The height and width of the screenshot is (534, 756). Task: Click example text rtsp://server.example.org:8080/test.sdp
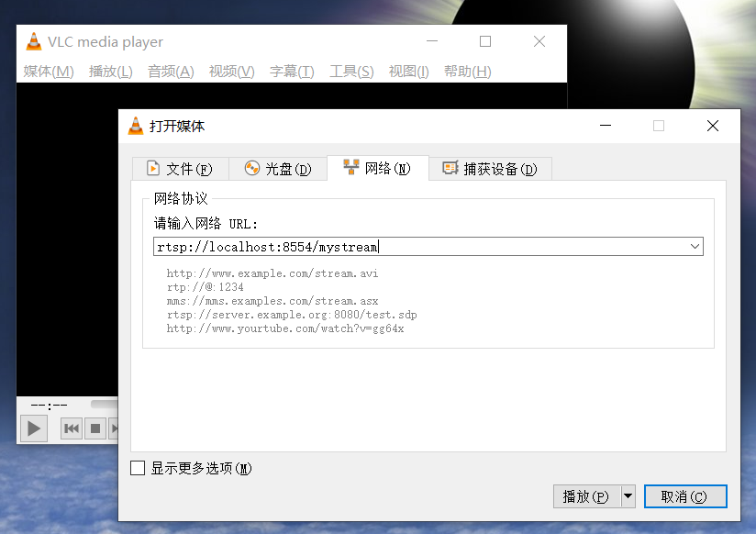click(292, 315)
